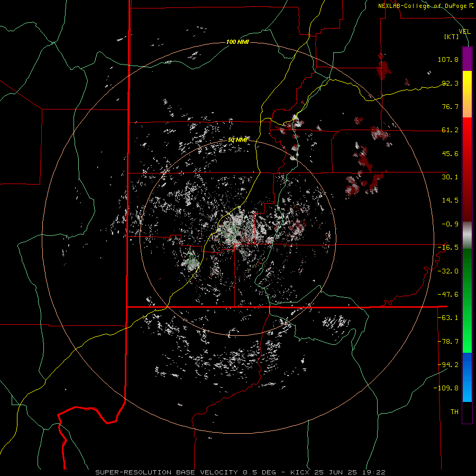Click the 50 NMI range ring label
This screenshot has height=476, width=476.
tap(237, 140)
